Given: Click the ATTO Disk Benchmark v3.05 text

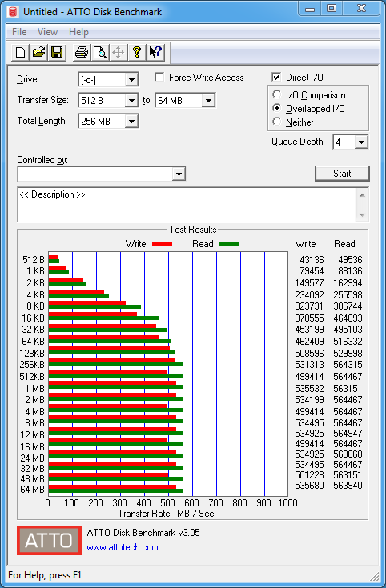Looking at the screenshot, I should [x=143, y=533].
